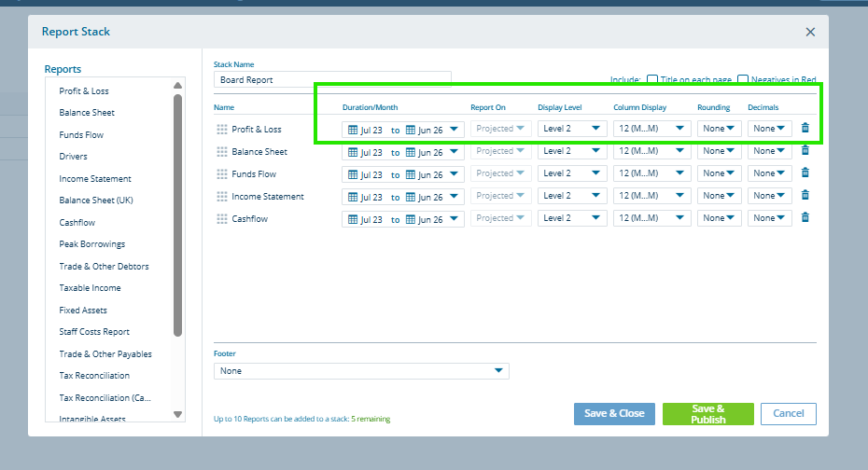Click the Reports list vertical scrollbar
This screenshot has width=868, height=470.
178,214
